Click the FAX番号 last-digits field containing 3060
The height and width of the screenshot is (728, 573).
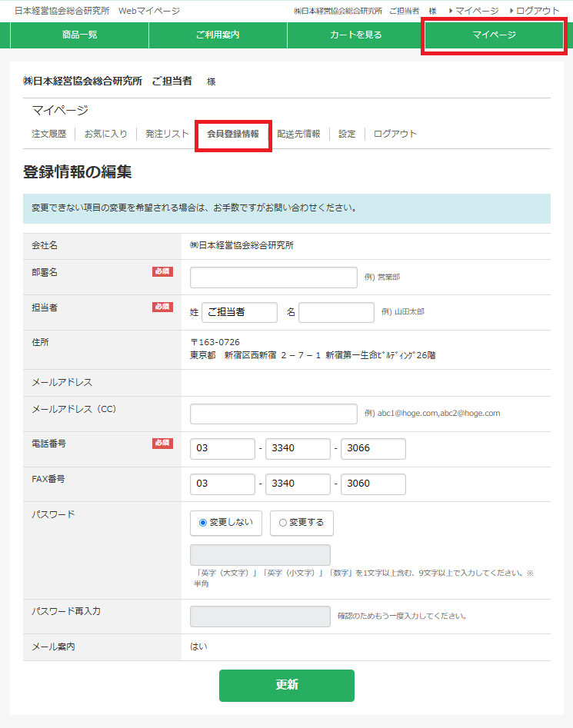pos(373,484)
